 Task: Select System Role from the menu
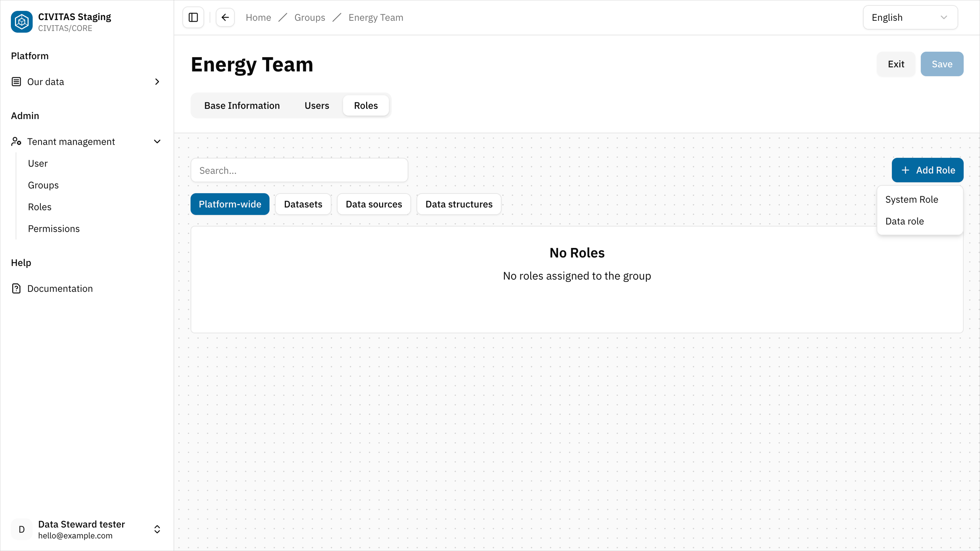pos(912,199)
